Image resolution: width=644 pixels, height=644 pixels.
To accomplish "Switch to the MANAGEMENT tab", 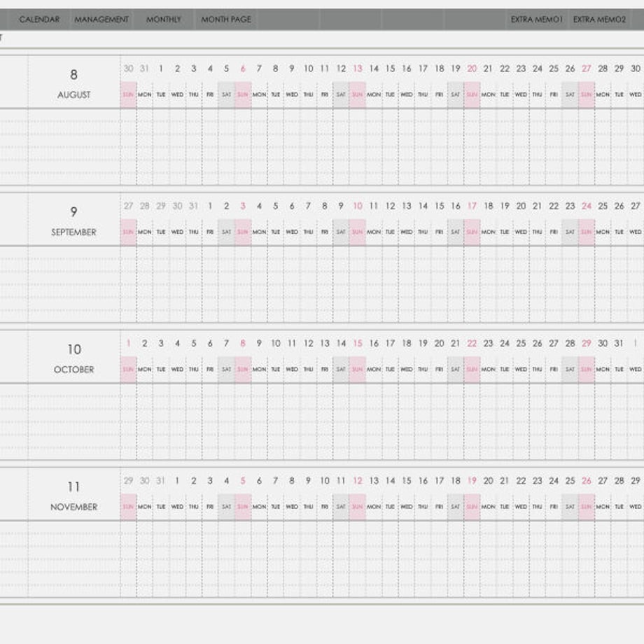I will (x=101, y=20).
